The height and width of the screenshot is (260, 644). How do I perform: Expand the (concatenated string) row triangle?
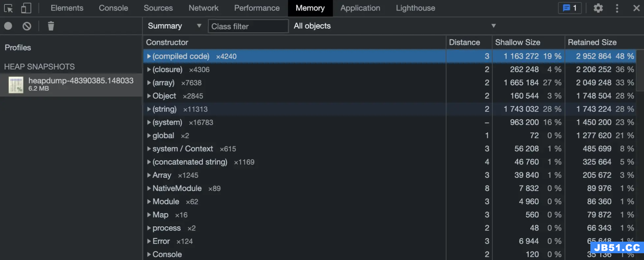click(149, 162)
